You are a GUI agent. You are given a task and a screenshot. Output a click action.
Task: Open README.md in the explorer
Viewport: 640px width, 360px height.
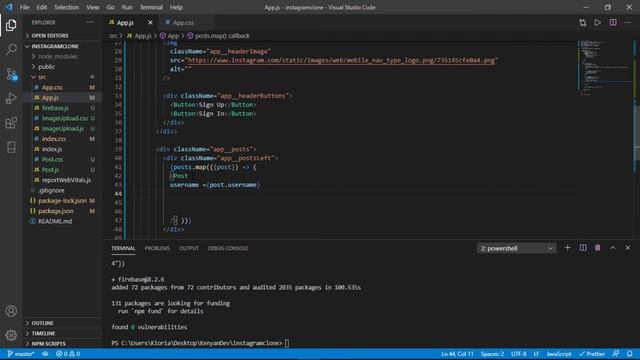tap(55, 221)
